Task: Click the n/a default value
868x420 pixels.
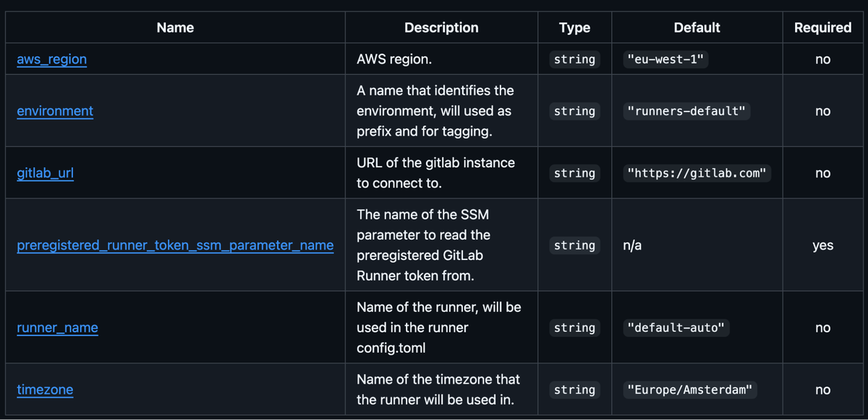Action: (632, 245)
